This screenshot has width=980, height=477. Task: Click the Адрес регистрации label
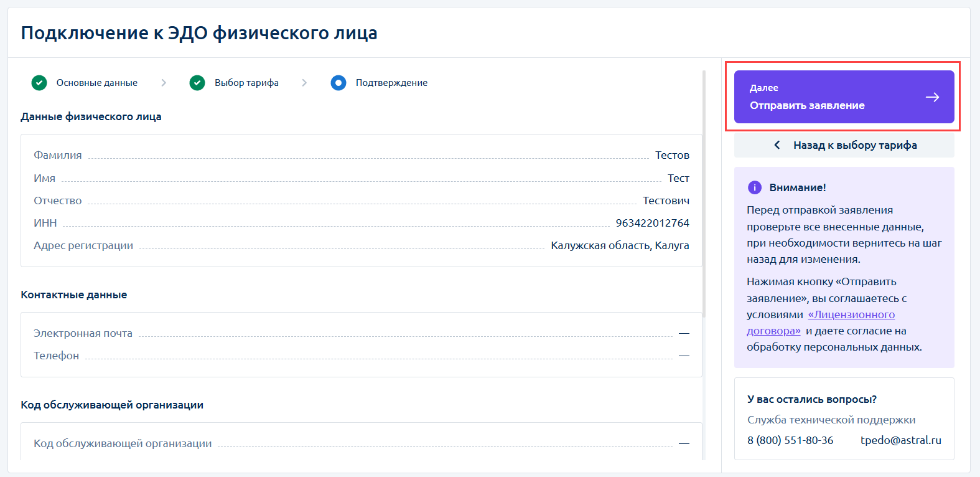[83, 245]
